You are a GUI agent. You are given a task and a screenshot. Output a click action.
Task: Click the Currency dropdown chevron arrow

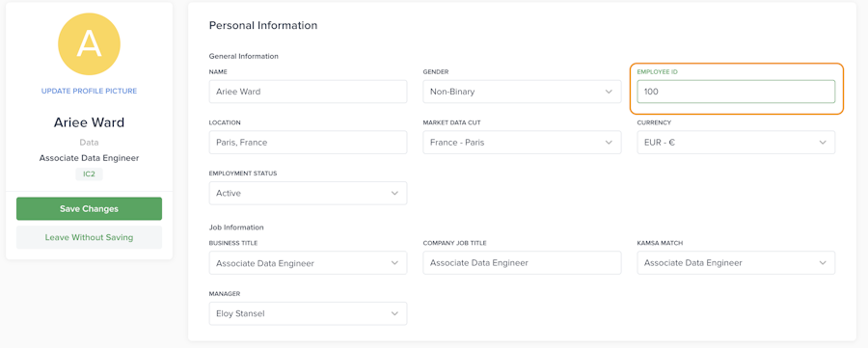(823, 143)
